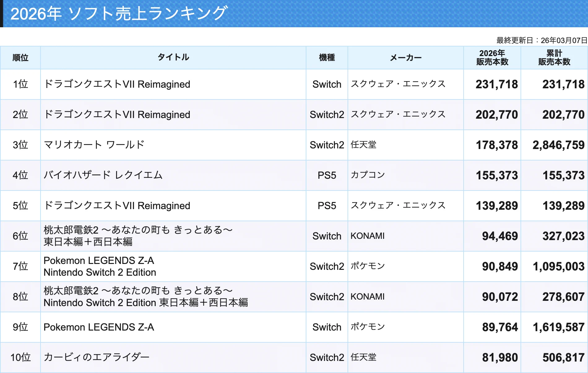Click the 1,619,587 cumulative value
Image resolution: width=588 pixels, height=373 pixels.
[x=558, y=327]
